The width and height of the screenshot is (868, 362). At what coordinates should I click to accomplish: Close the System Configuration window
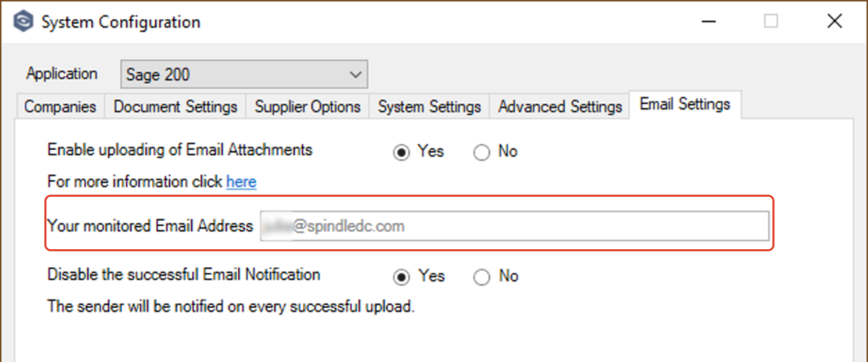(x=834, y=21)
